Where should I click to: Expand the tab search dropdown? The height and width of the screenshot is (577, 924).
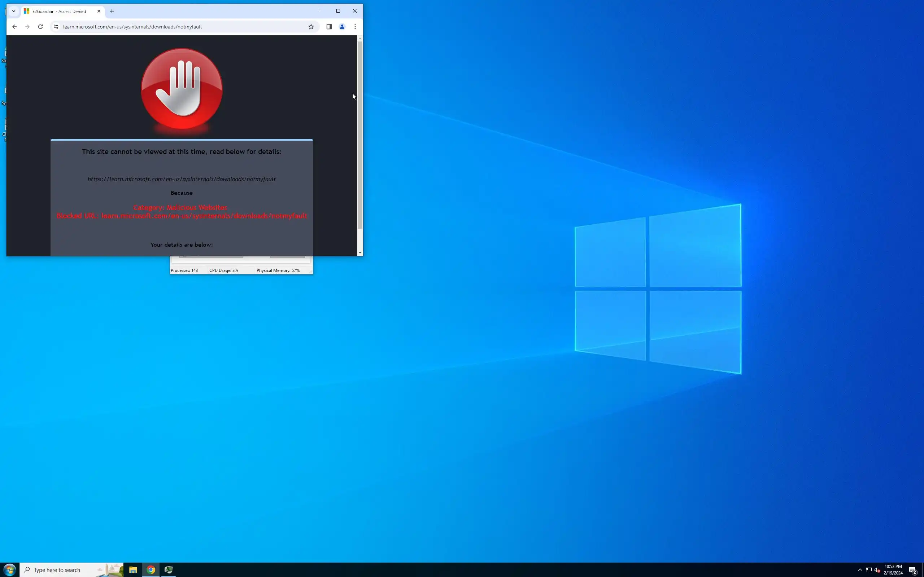tap(14, 11)
